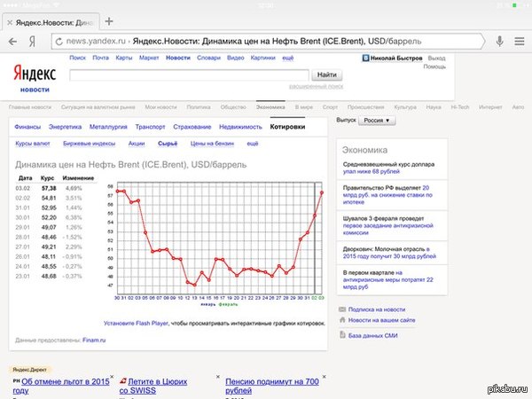Click the Подписка на новости envelope icon
This screenshot has width=532, height=399.
click(x=342, y=309)
